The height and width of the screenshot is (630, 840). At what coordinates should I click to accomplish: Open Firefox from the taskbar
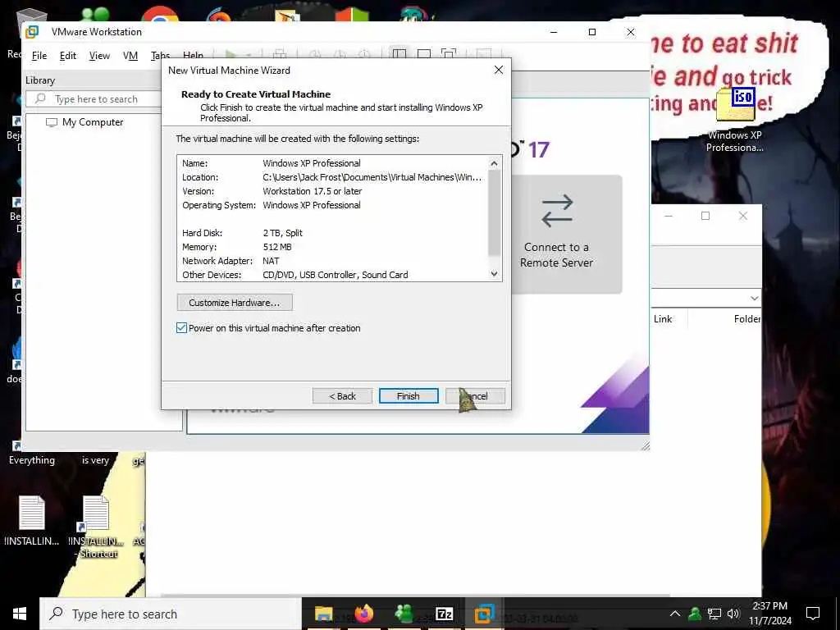click(363, 614)
